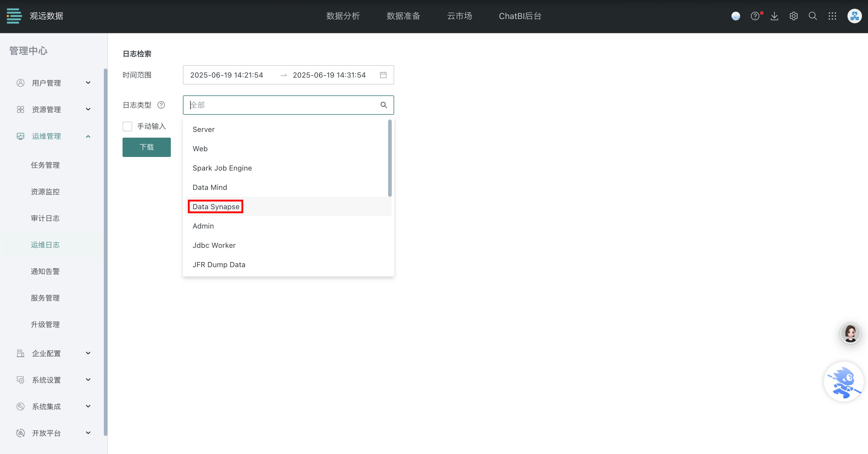Open 通知告警 in sidebar

[x=45, y=271]
